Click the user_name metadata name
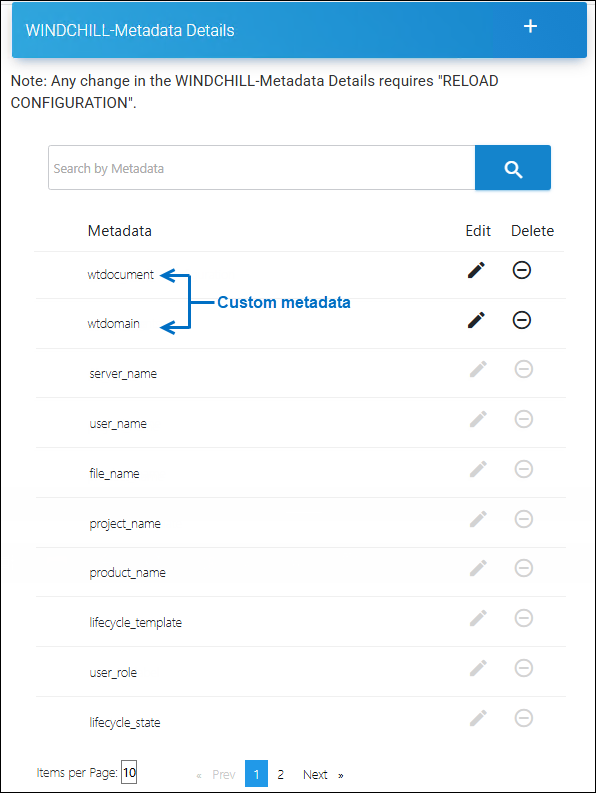The image size is (596, 793). pyautogui.click(x=118, y=424)
